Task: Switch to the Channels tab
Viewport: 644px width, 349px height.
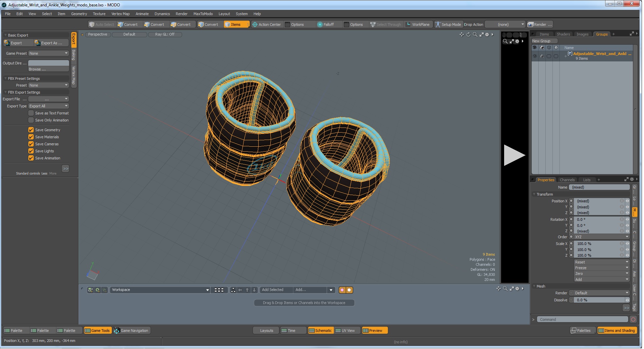Action: 567,180
